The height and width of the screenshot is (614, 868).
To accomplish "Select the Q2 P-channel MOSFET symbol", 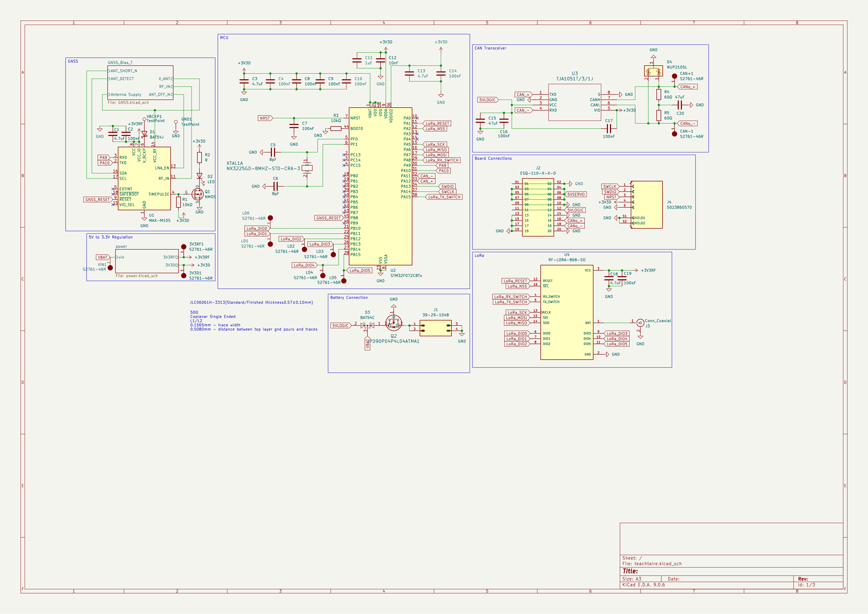I will pyautogui.click(x=393, y=323).
